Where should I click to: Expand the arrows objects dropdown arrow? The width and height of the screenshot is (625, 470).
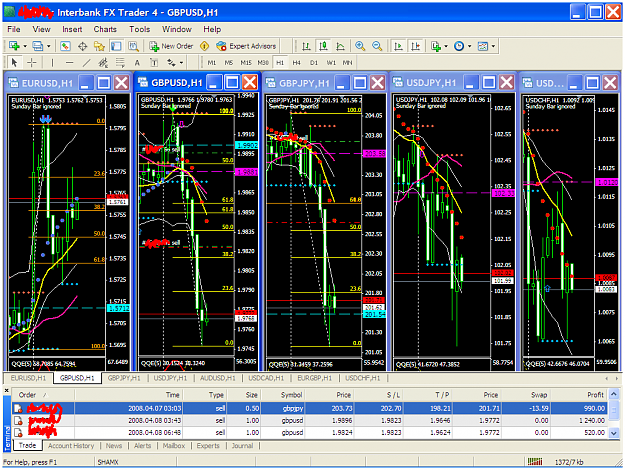[x=182, y=63]
